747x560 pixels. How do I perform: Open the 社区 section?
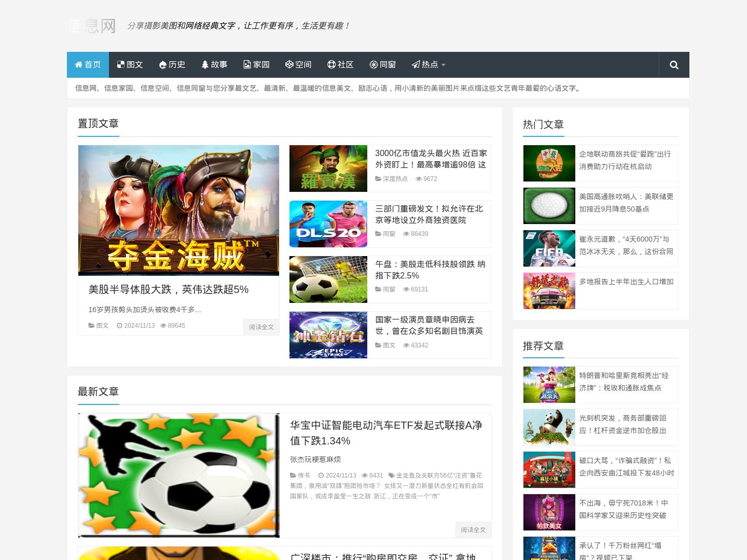tap(340, 65)
